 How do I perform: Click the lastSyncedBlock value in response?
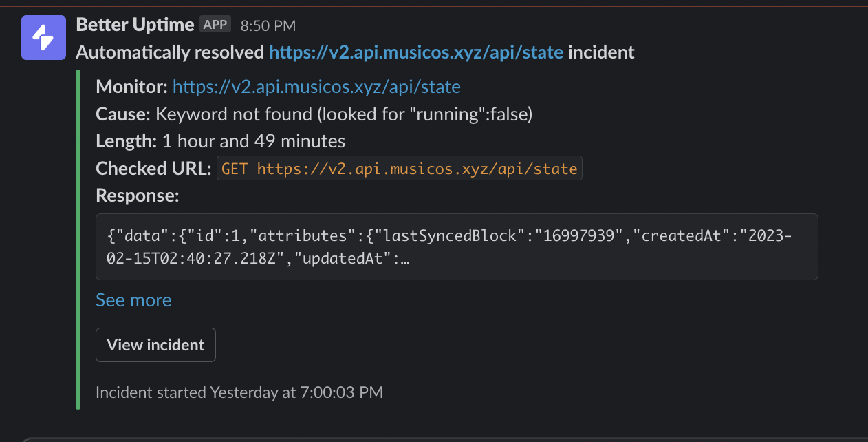pyautogui.click(x=579, y=235)
